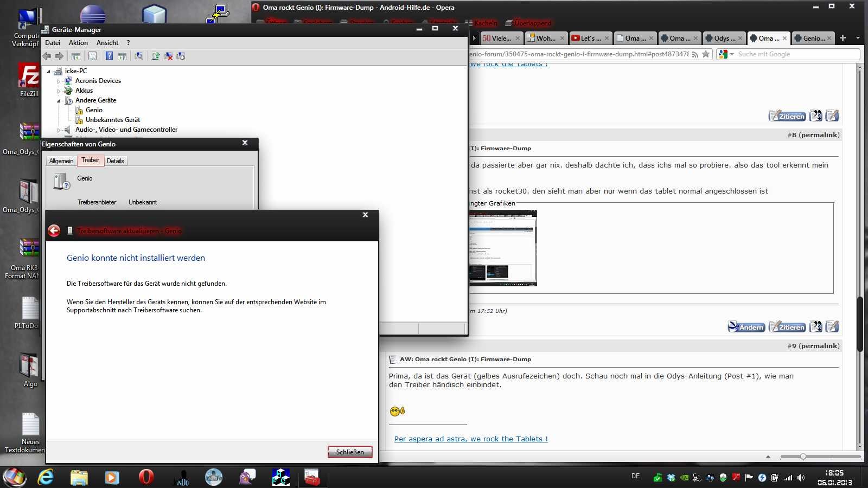
Task: Expand Akkus node
Action: pyautogui.click(x=59, y=91)
